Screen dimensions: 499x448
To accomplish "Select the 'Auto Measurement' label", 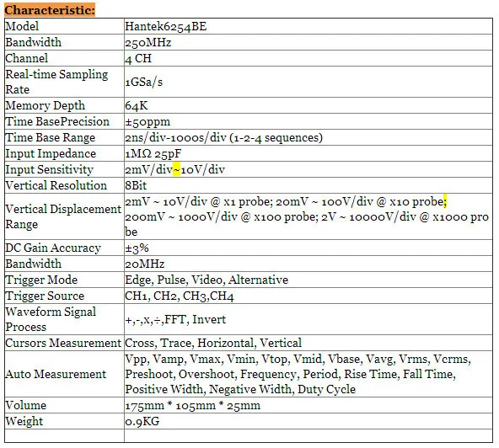I will pos(56,374).
